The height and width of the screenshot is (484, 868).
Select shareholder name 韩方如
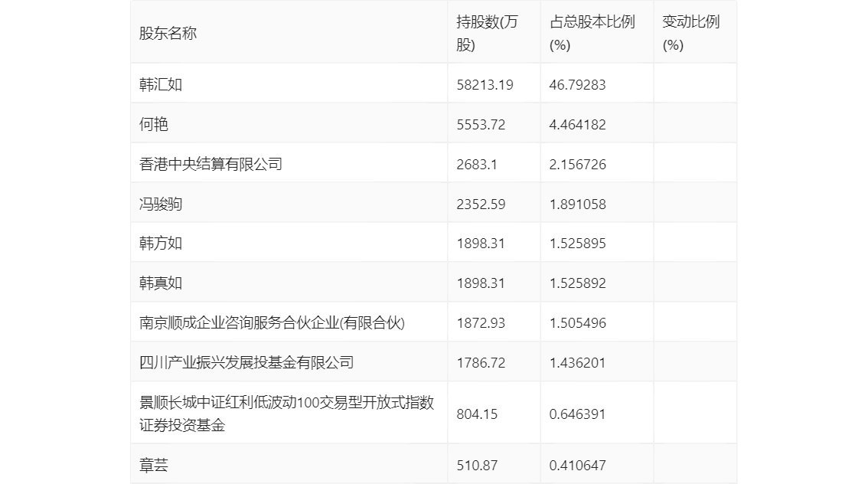tap(161, 244)
